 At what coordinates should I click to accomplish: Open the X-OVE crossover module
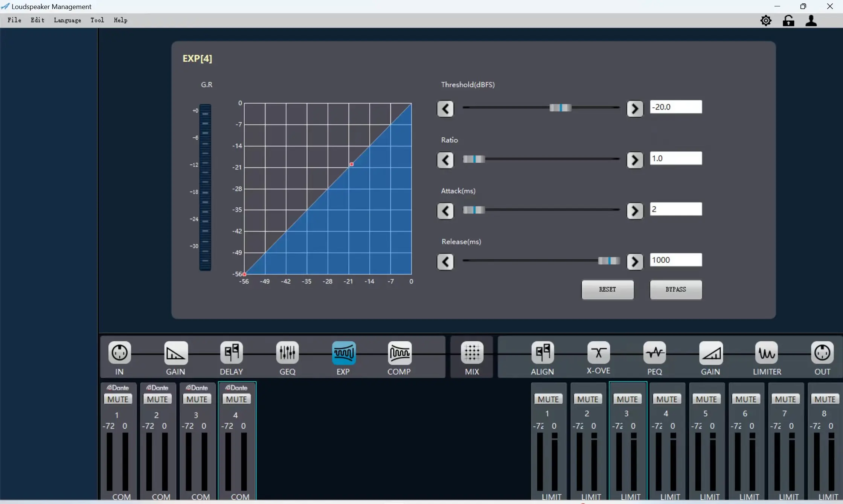click(598, 353)
